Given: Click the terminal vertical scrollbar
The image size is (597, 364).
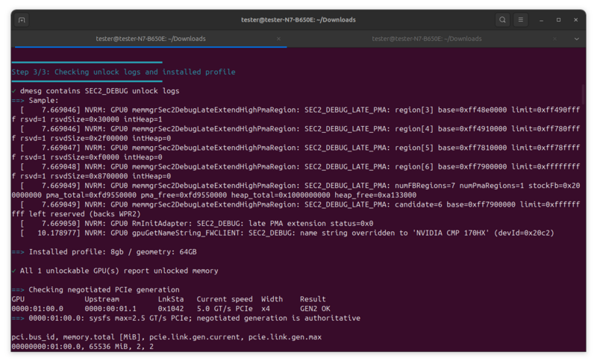Looking at the screenshot, I should pyautogui.click(x=583, y=95).
